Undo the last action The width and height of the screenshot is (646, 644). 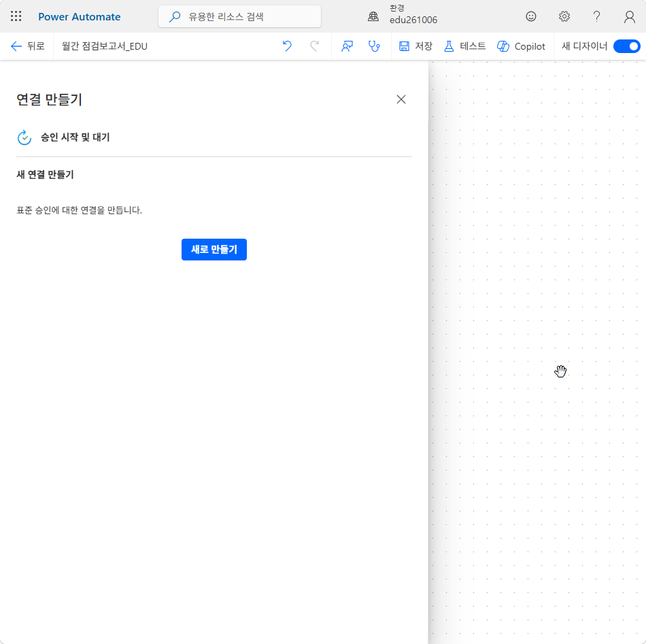pyautogui.click(x=287, y=46)
